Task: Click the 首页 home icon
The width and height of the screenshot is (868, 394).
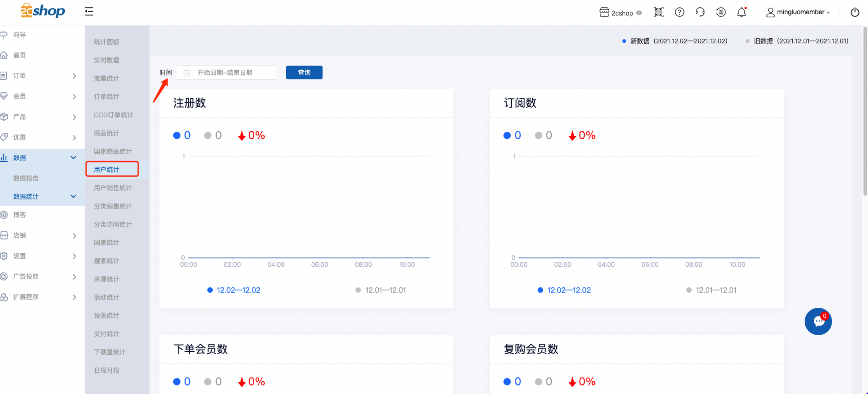Action: pyautogui.click(x=4, y=55)
